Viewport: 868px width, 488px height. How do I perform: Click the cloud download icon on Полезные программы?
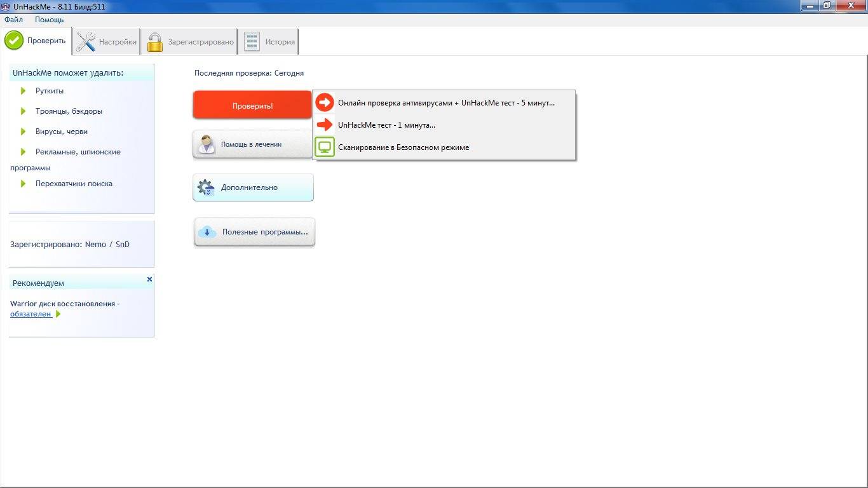point(207,232)
